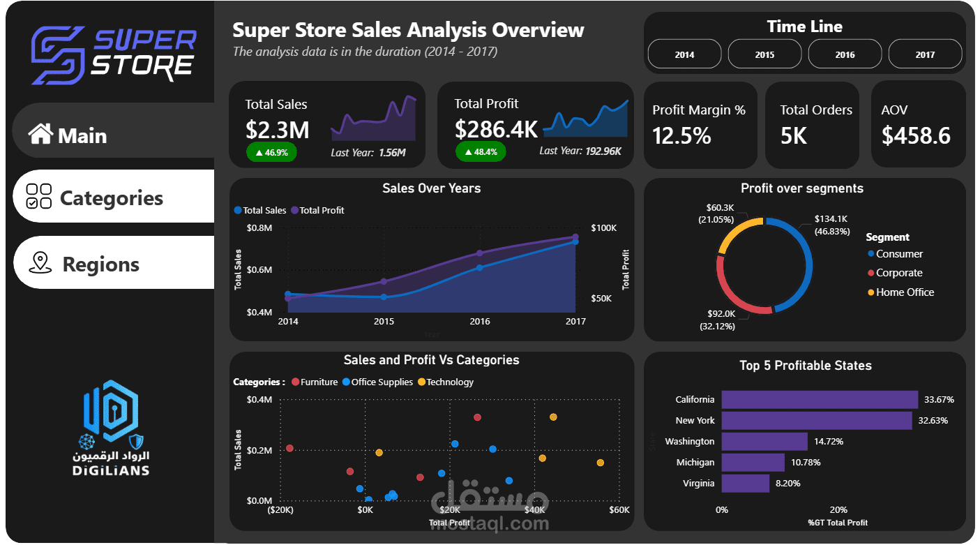This screenshot has width=980, height=545.
Task: Click the 8.20% Virginia label
Action: [x=787, y=484]
